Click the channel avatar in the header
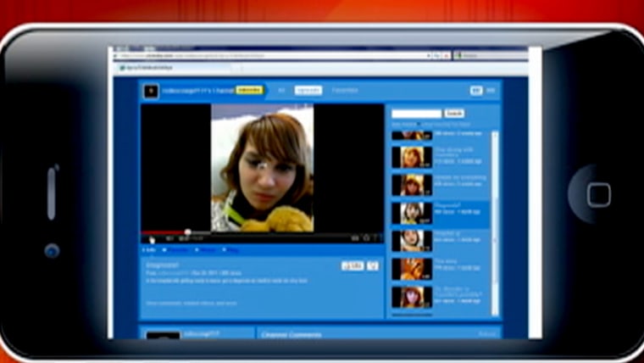644x363 pixels. pos(150,90)
